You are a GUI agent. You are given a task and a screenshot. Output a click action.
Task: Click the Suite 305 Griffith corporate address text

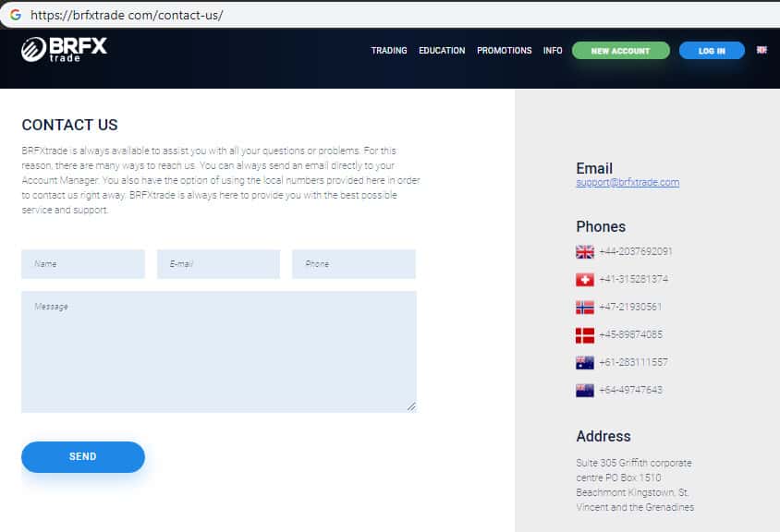click(635, 485)
